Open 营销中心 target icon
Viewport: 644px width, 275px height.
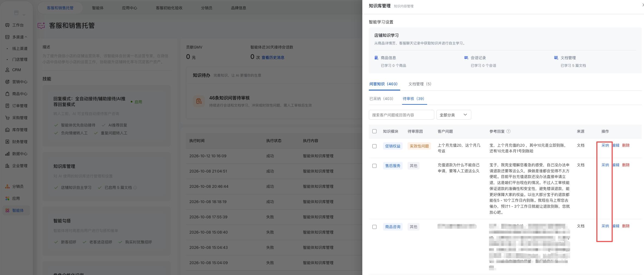[7, 82]
